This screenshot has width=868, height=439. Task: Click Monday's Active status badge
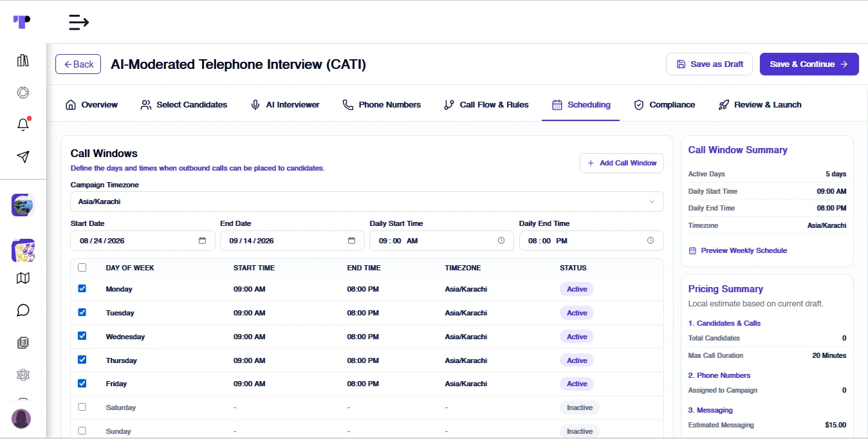pos(577,289)
